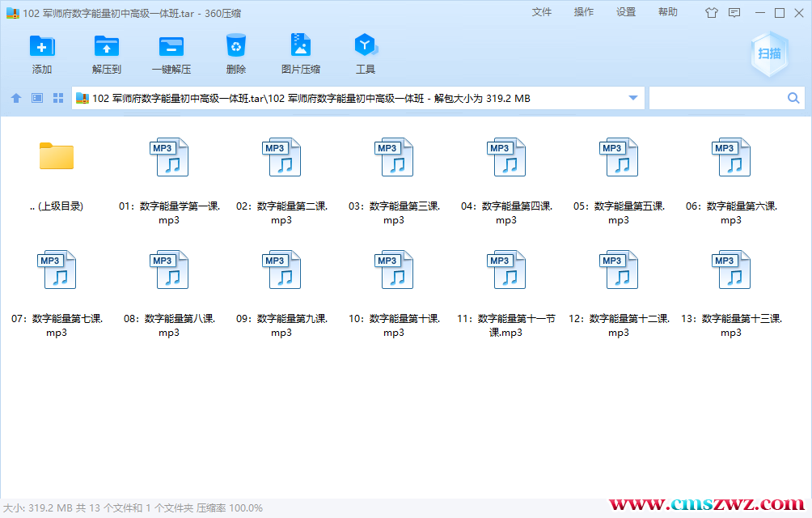Click the shirt-shaped skin theme icon
The width and height of the screenshot is (812, 518).
[x=712, y=12]
